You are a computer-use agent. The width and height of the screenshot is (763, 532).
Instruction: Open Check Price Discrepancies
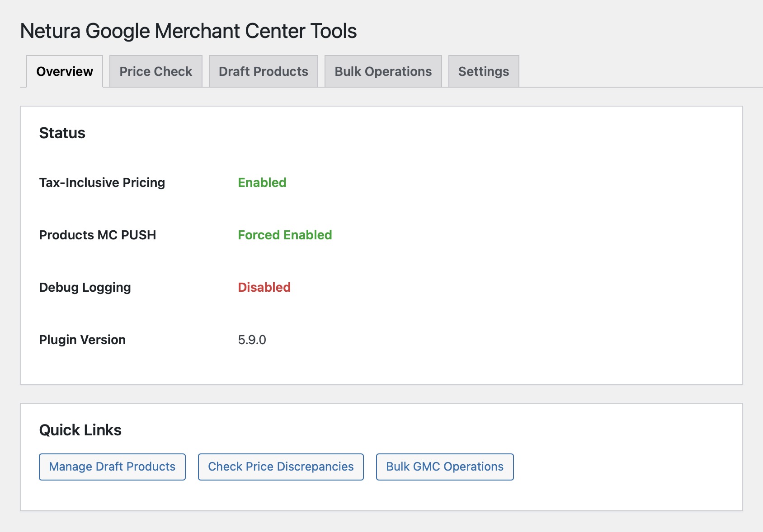[280, 467]
